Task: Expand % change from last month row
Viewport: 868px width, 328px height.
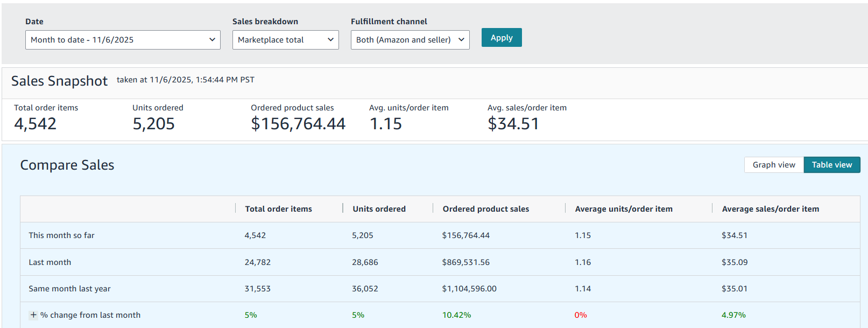Action: point(33,315)
